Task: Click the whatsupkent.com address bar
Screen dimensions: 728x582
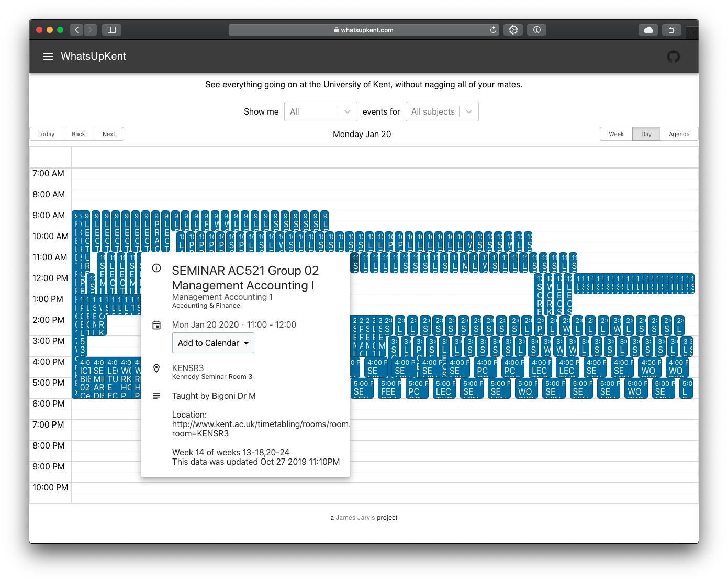Action: 364,30
